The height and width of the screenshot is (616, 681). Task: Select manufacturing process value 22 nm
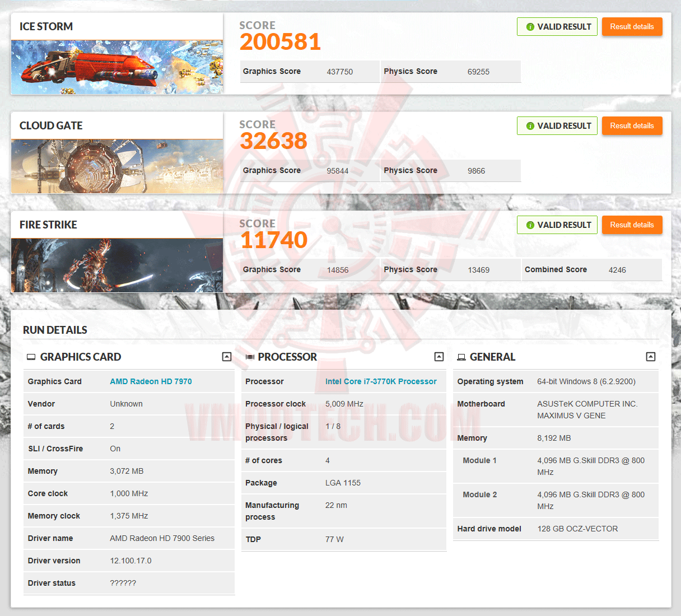click(x=336, y=505)
